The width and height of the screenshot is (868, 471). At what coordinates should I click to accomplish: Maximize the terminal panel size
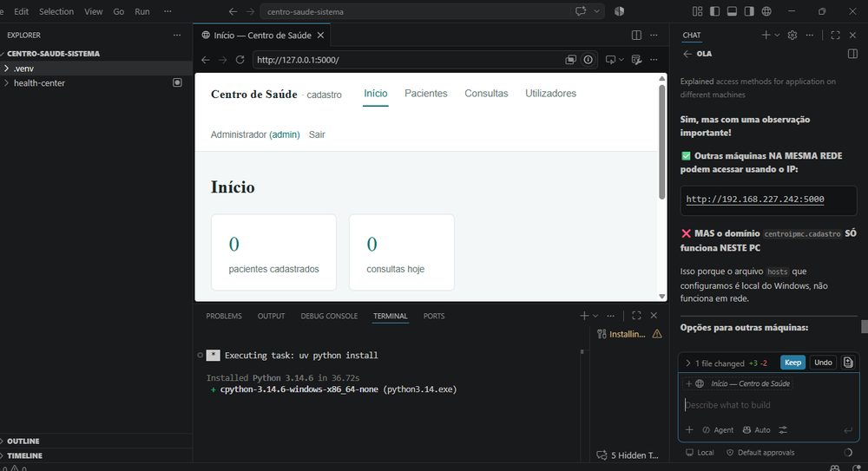[636, 316]
